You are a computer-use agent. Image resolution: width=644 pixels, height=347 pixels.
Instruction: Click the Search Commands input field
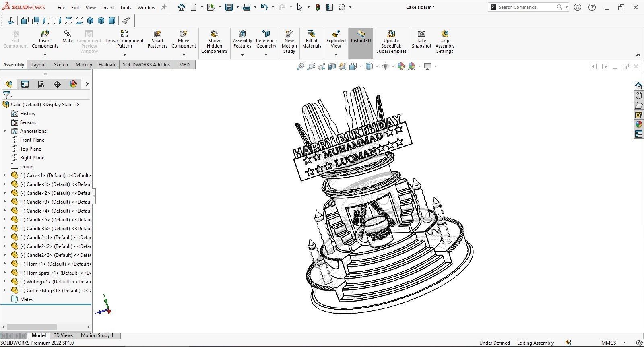(526, 7)
